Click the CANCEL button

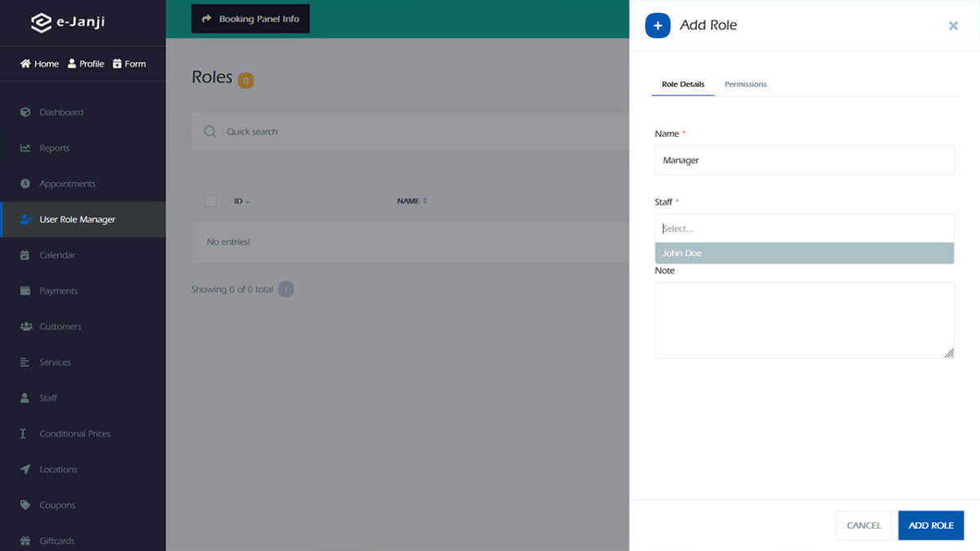coord(864,525)
